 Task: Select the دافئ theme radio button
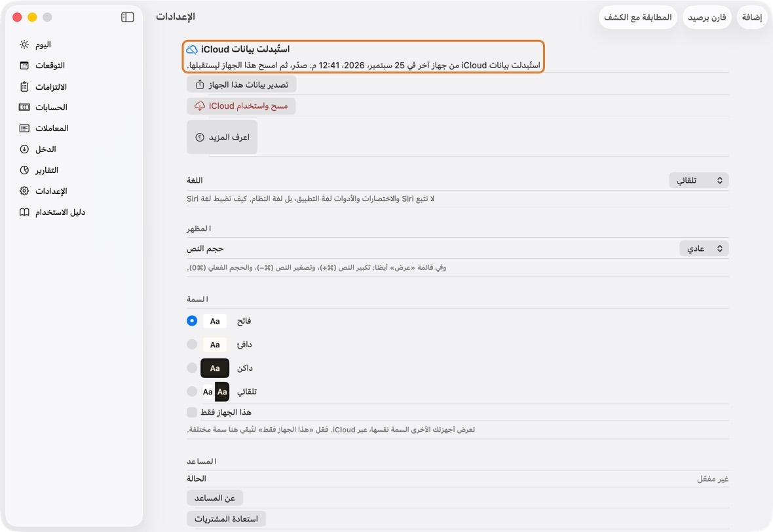(192, 344)
